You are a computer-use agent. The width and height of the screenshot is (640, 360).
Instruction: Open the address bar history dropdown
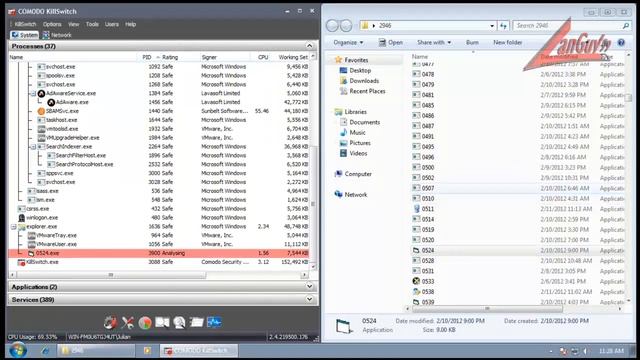tap(492, 26)
